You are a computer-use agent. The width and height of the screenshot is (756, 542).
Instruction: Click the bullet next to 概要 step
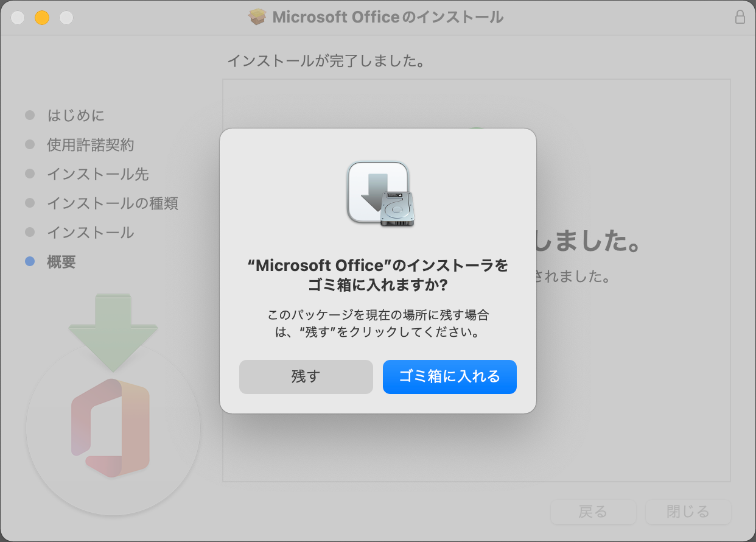point(30,262)
